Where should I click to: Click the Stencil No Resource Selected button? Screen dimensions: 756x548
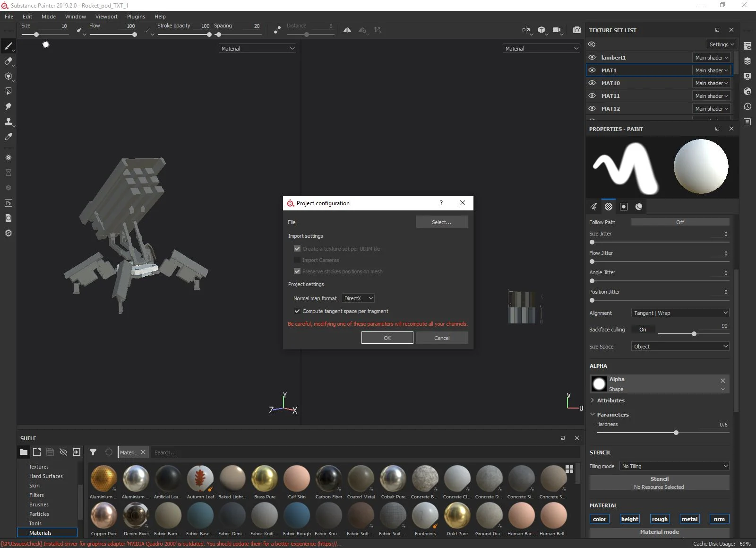tap(659, 483)
